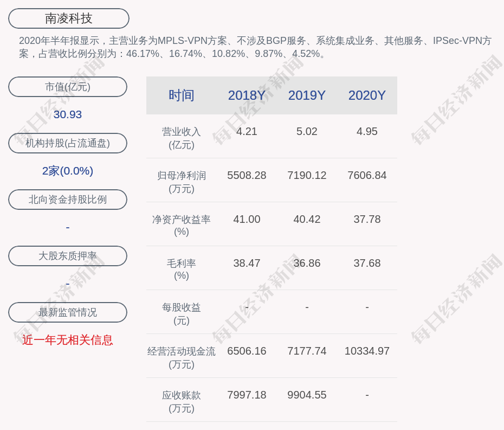Click net profit value 5508.28
Screen dimensions: 504x430
pyautogui.click(x=247, y=175)
